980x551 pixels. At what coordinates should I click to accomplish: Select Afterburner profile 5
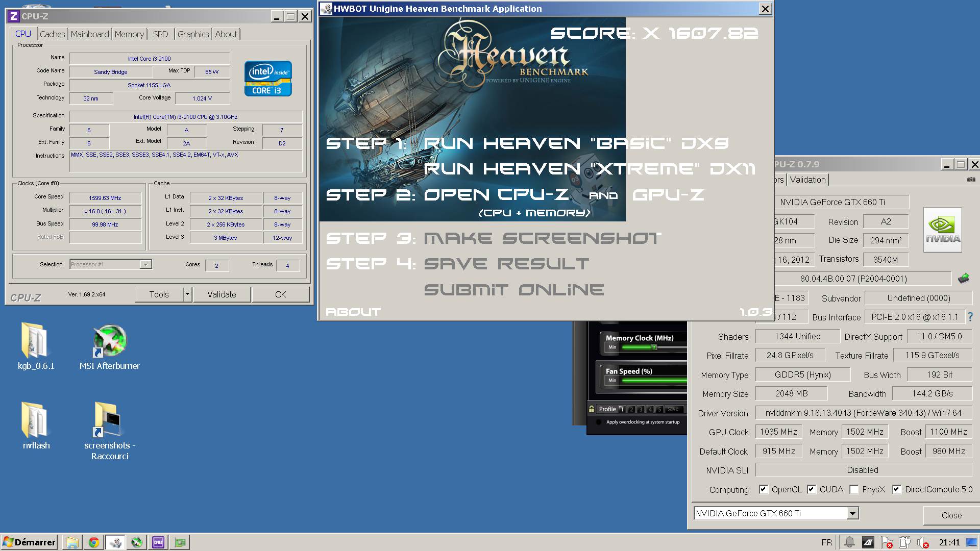tap(660, 409)
